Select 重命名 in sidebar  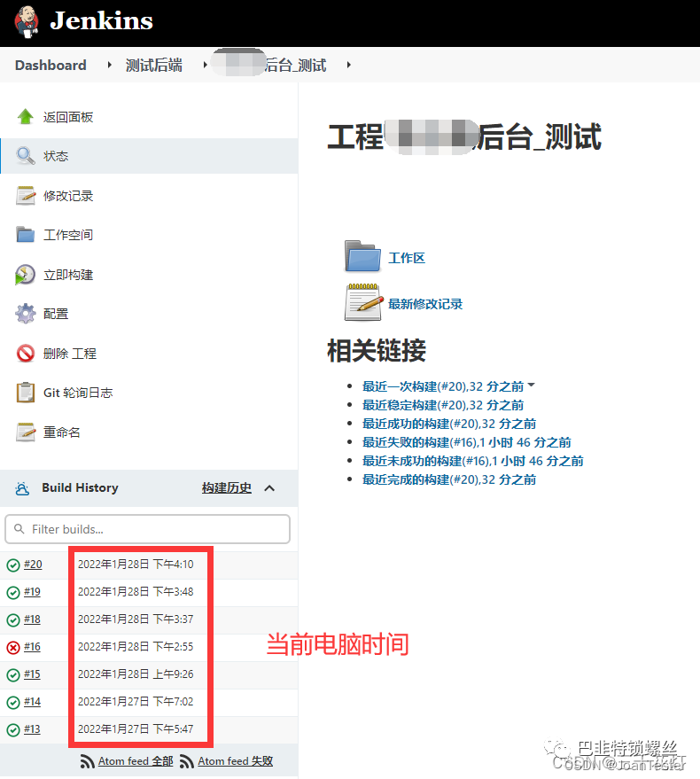pos(62,432)
